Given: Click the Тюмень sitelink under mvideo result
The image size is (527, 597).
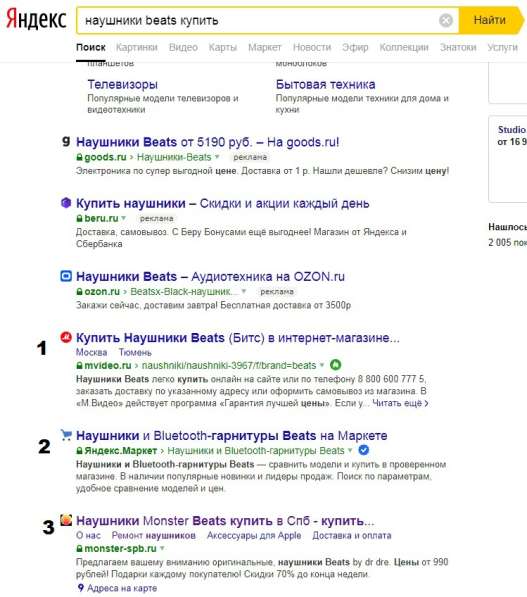Looking at the screenshot, I should pyautogui.click(x=135, y=352).
